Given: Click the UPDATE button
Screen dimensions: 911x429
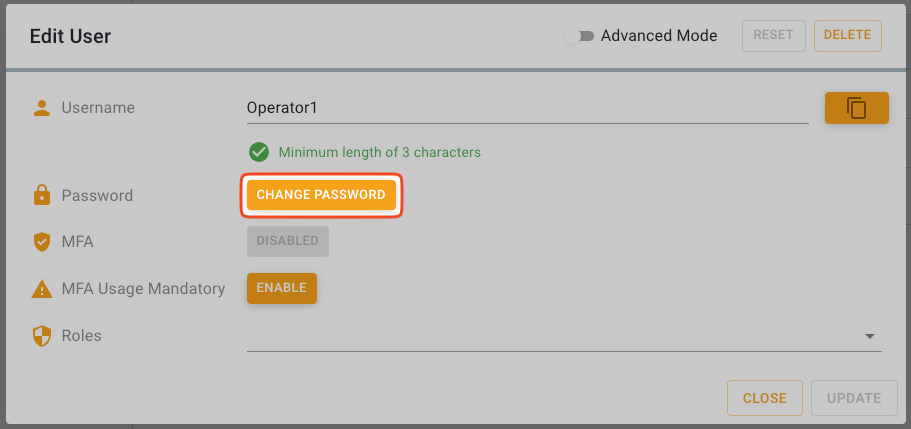Looking at the screenshot, I should (x=853, y=398).
